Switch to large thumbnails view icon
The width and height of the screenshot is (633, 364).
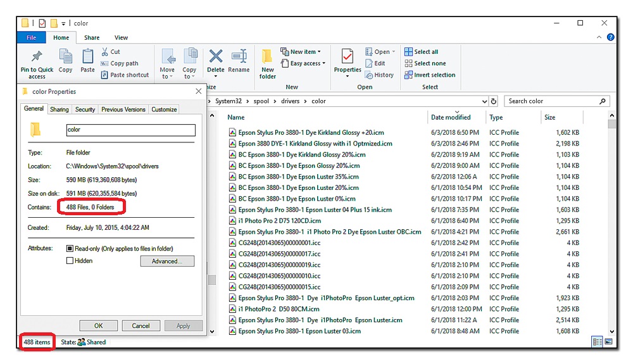tap(608, 342)
